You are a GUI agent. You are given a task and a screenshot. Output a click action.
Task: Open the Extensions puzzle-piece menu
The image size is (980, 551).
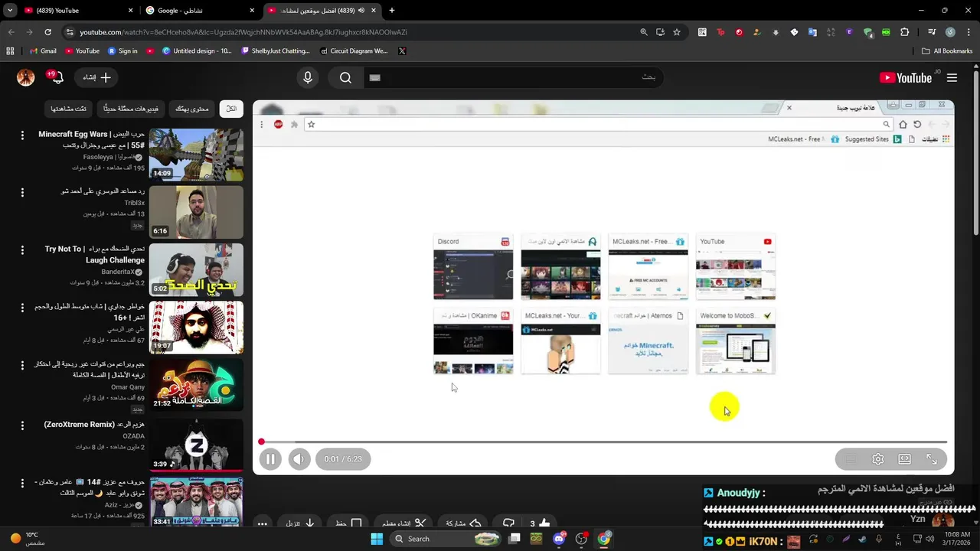click(905, 32)
